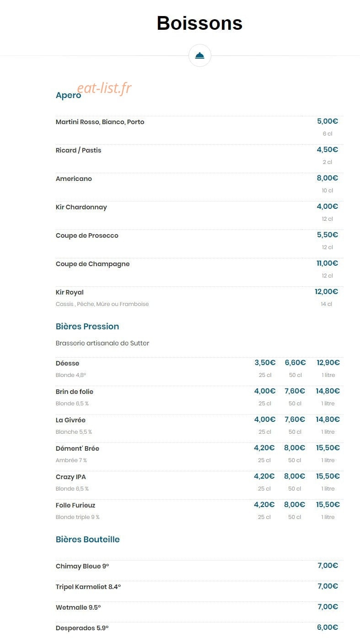Open the Apero section heading
The height and width of the screenshot is (644, 360).
coord(68,95)
